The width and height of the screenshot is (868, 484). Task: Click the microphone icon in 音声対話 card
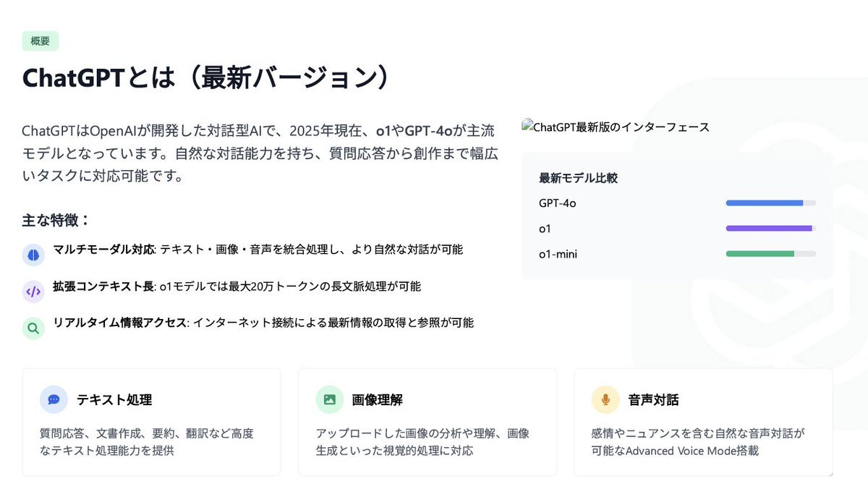[605, 399]
